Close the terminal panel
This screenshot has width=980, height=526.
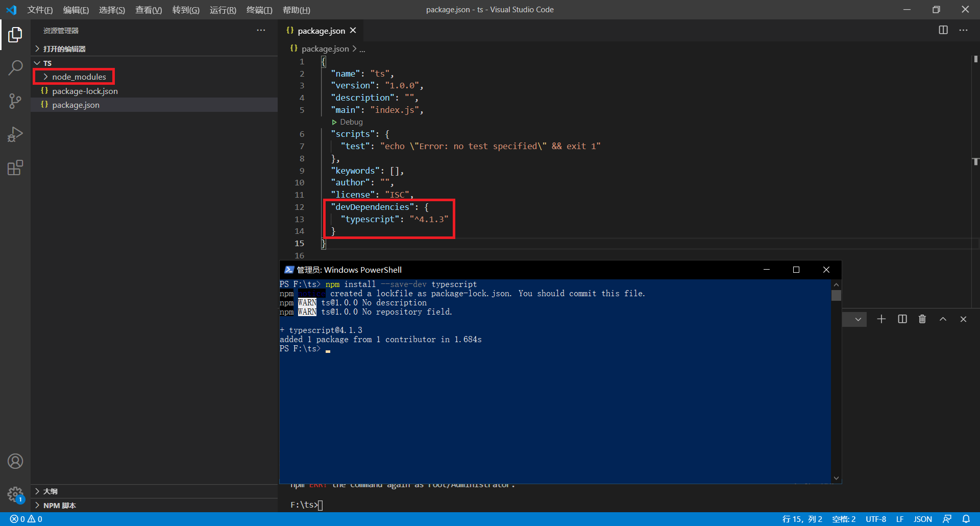point(963,319)
